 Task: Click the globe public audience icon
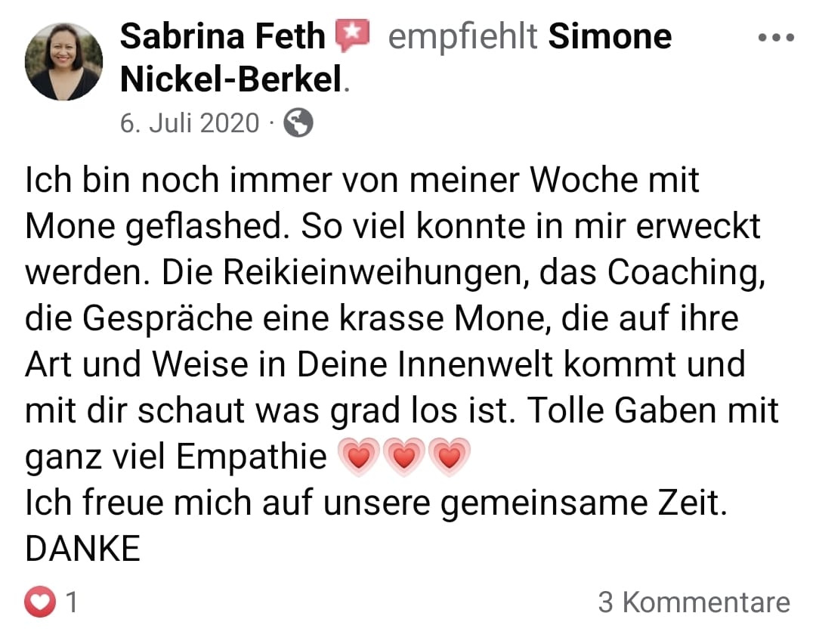click(298, 122)
